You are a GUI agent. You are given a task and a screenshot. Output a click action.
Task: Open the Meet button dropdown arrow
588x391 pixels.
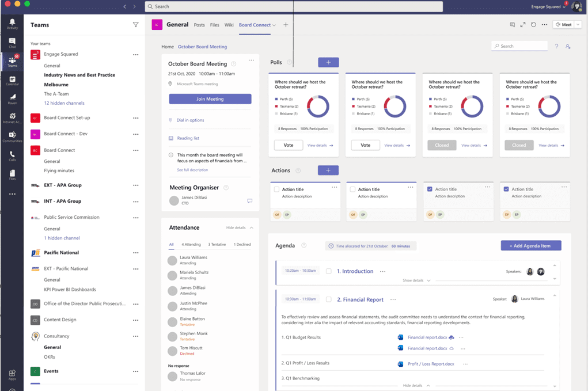point(578,25)
